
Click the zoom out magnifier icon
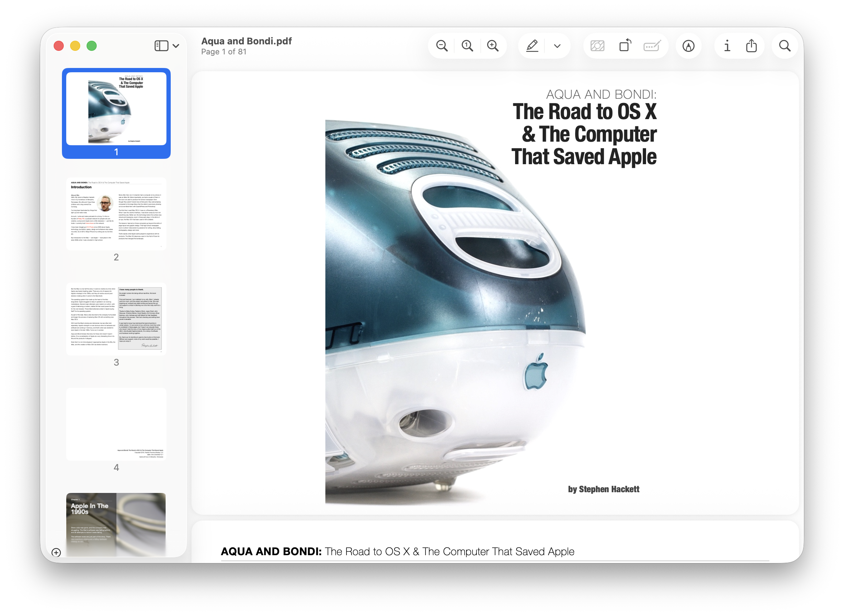pyautogui.click(x=442, y=46)
